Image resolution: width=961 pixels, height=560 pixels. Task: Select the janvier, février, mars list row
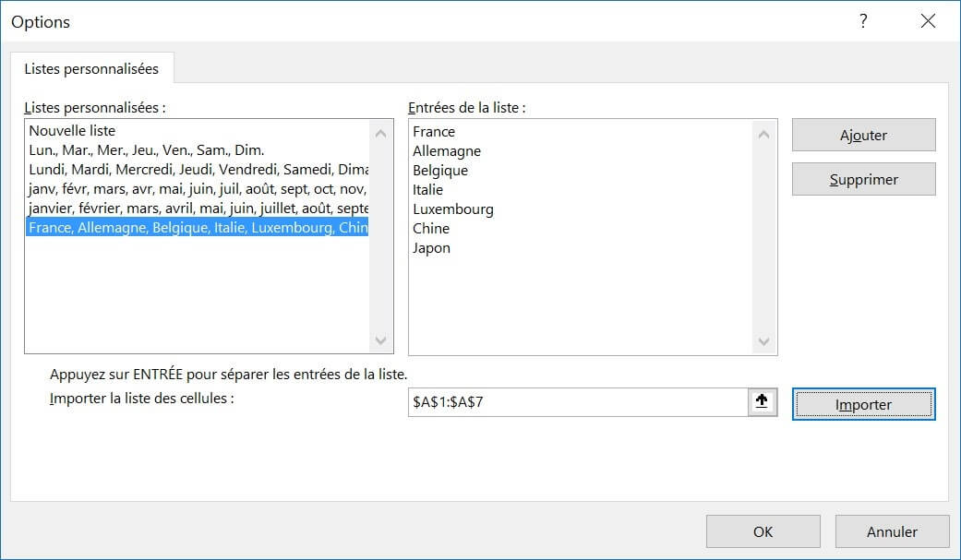(x=198, y=209)
